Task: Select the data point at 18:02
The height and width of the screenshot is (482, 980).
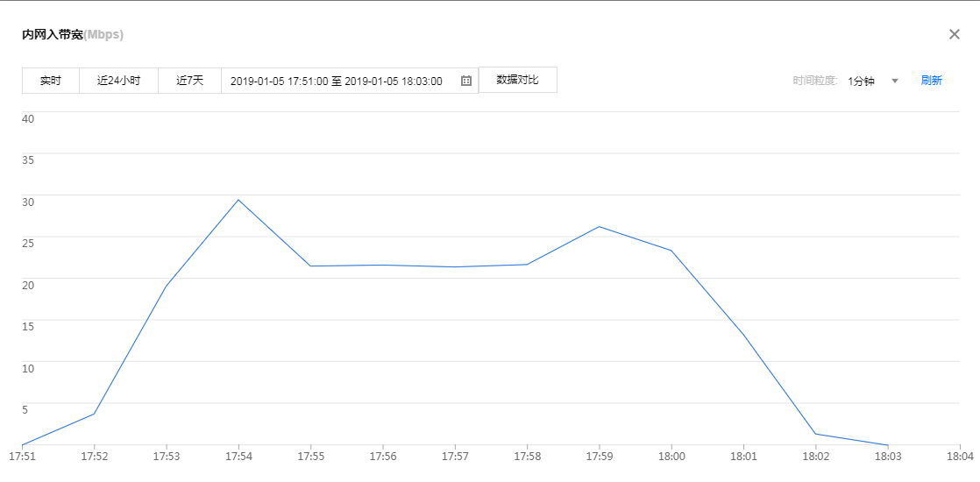Action: [815, 434]
